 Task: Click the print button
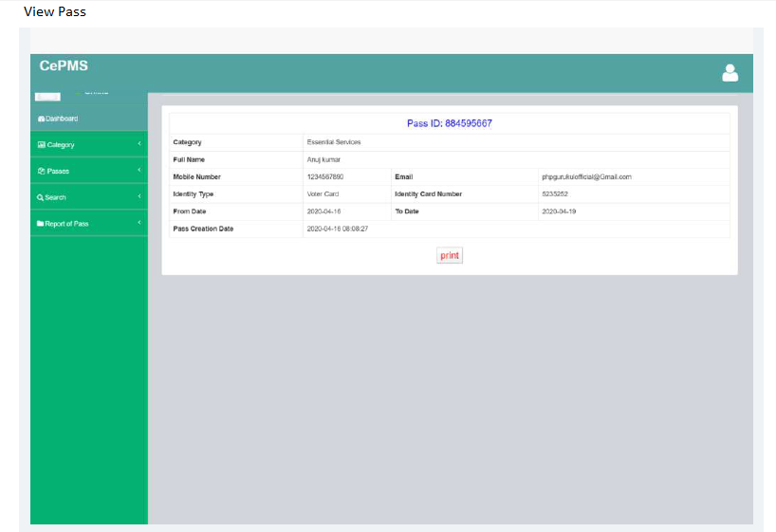click(x=450, y=255)
